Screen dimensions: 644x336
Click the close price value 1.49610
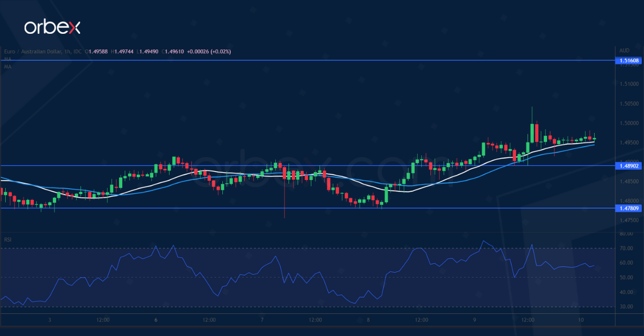coord(173,51)
